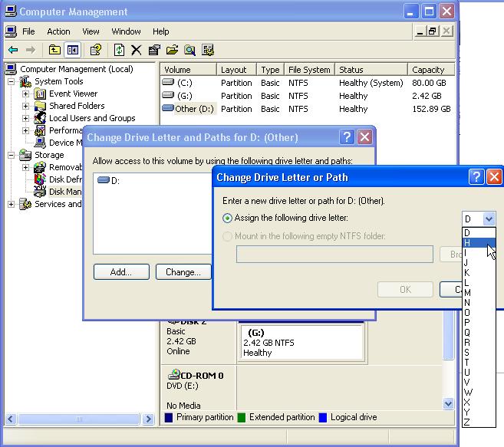Open the Help menu

tap(161, 31)
